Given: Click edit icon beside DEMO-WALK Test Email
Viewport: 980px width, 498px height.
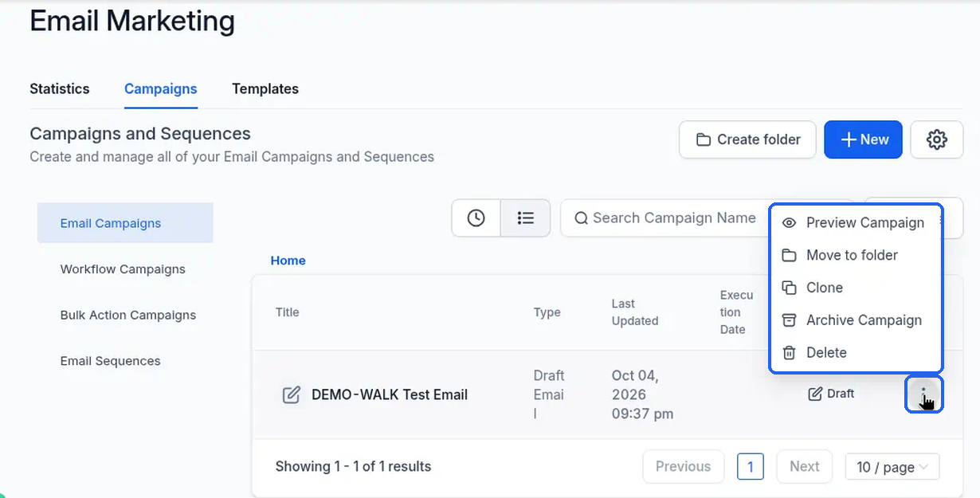Looking at the screenshot, I should point(292,394).
